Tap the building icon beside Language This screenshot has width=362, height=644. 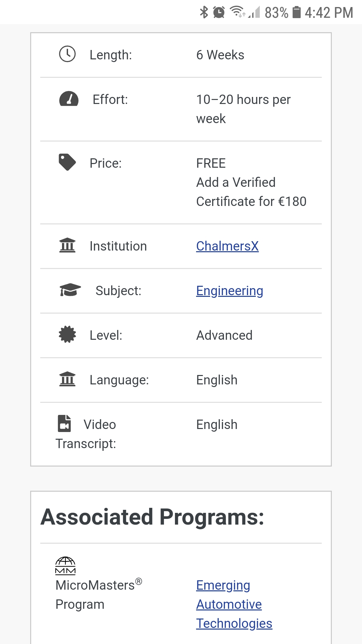coord(67,379)
